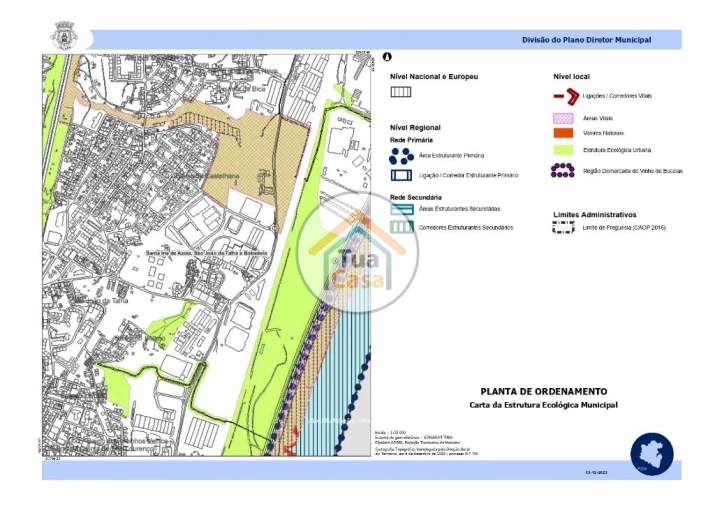Click the Nível Nacional e Europeu hatched symbol
Viewport: 715px width, 506px height.
click(x=401, y=91)
